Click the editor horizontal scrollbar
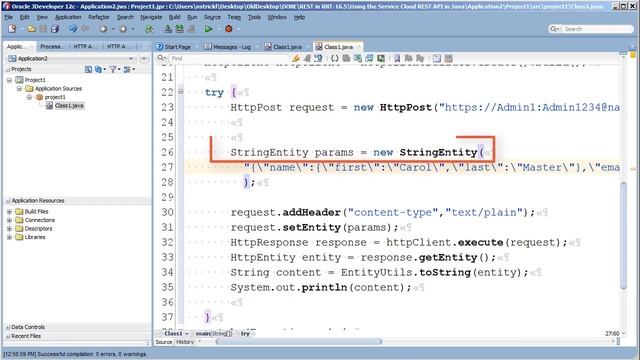640x360 pixels. pos(299,342)
